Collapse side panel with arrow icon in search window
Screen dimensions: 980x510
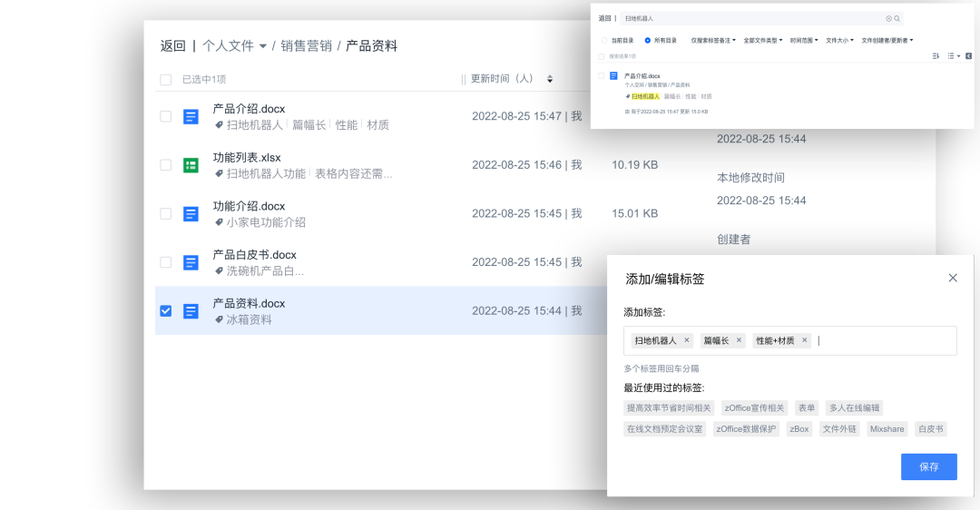tap(969, 56)
